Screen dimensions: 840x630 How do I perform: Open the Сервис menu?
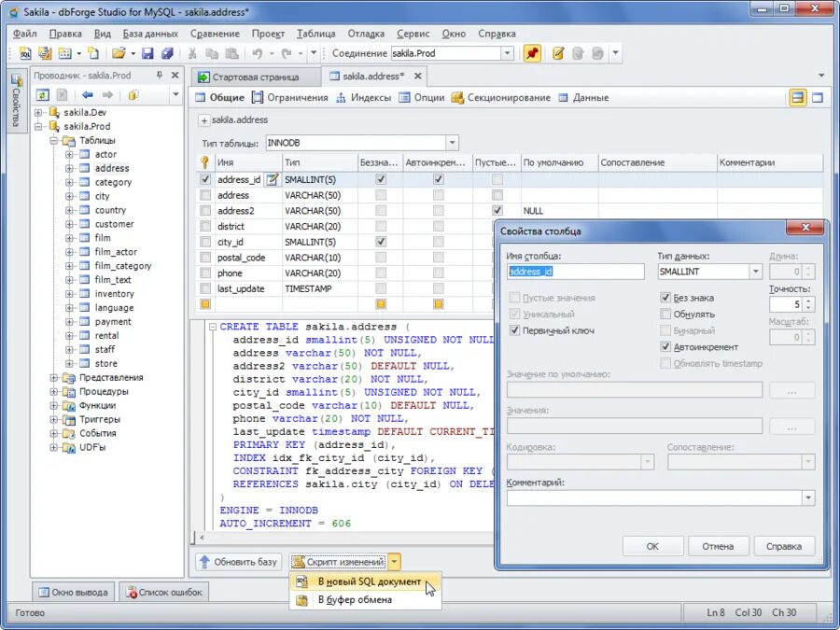pyautogui.click(x=413, y=34)
